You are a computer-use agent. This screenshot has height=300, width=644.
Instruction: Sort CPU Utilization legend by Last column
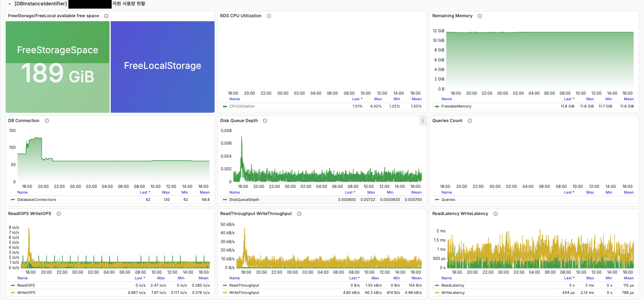[x=357, y=99]
